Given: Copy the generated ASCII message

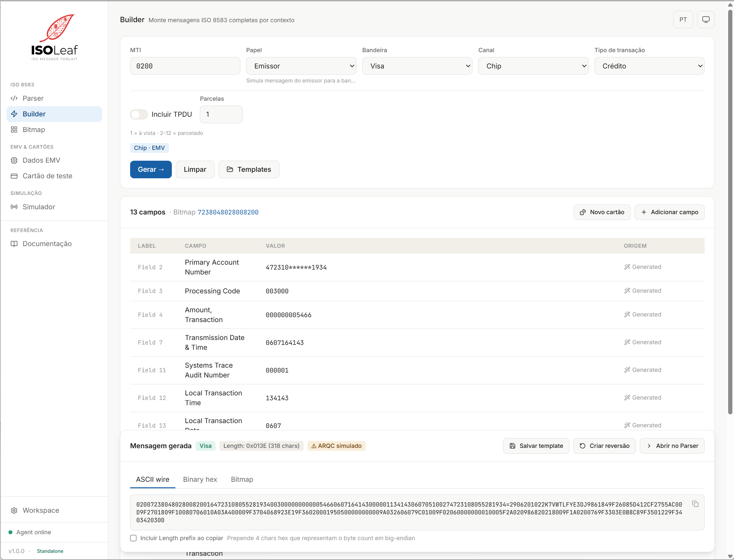Looking at the screenshot, I should click(x=695, y=504).
